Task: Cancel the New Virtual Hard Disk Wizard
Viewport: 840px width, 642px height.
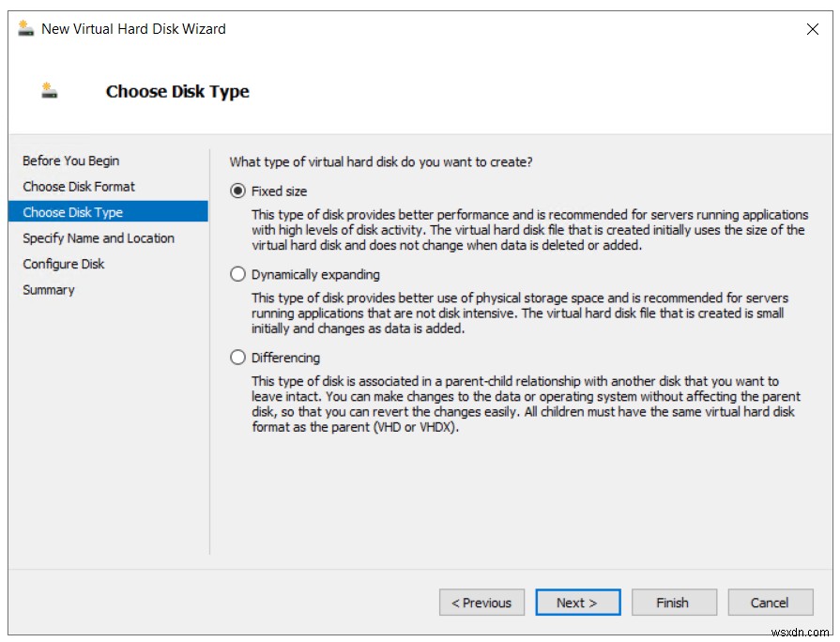Action: pyautogui.click(x=770, y=602)
